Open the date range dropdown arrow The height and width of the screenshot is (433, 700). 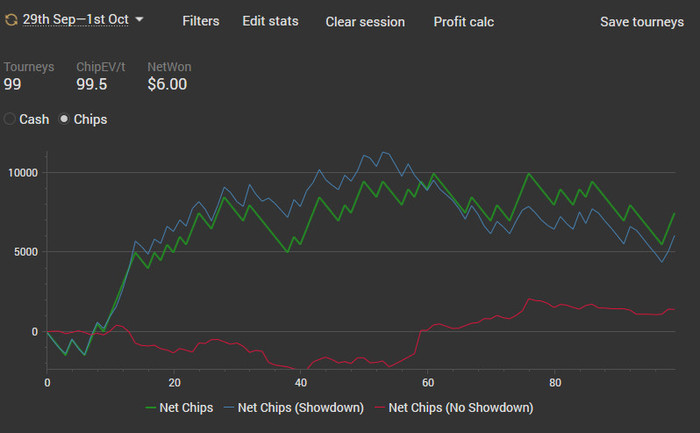click(139, 19)
